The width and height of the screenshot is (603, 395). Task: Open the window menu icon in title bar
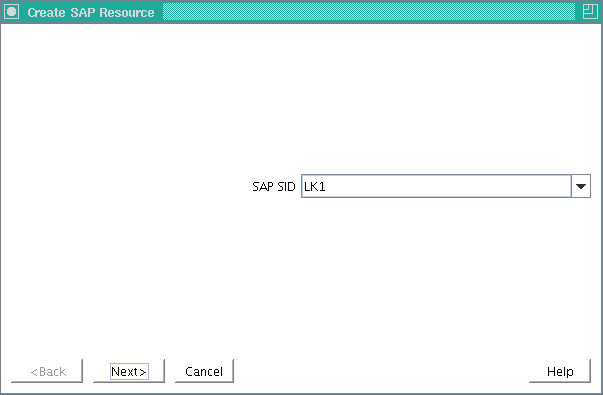[x=12, y=12]
